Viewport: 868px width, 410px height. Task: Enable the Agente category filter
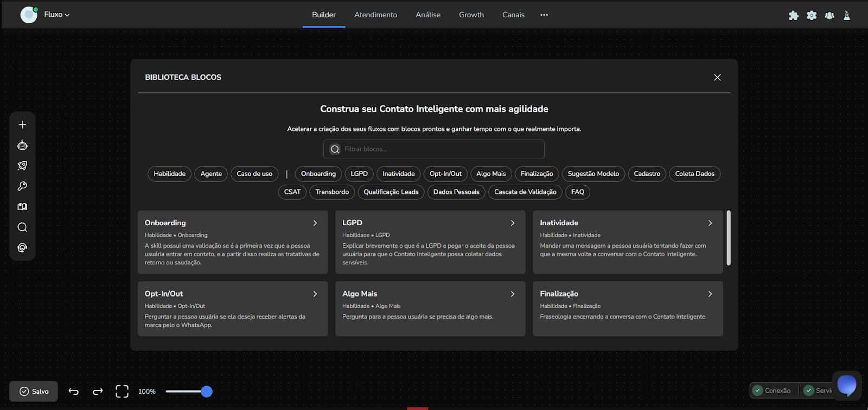211,174
